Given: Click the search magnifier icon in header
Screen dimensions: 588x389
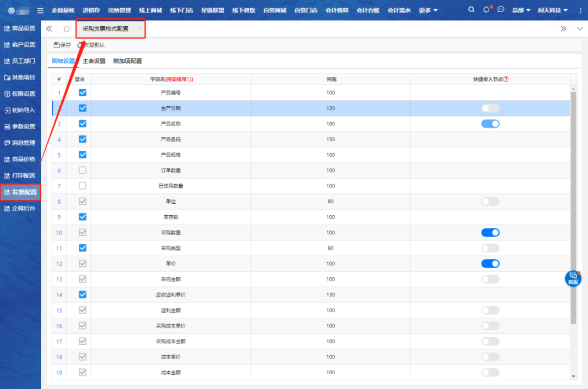Looking at the screenshot, I should pyautogui.click(x=471, y=10).
